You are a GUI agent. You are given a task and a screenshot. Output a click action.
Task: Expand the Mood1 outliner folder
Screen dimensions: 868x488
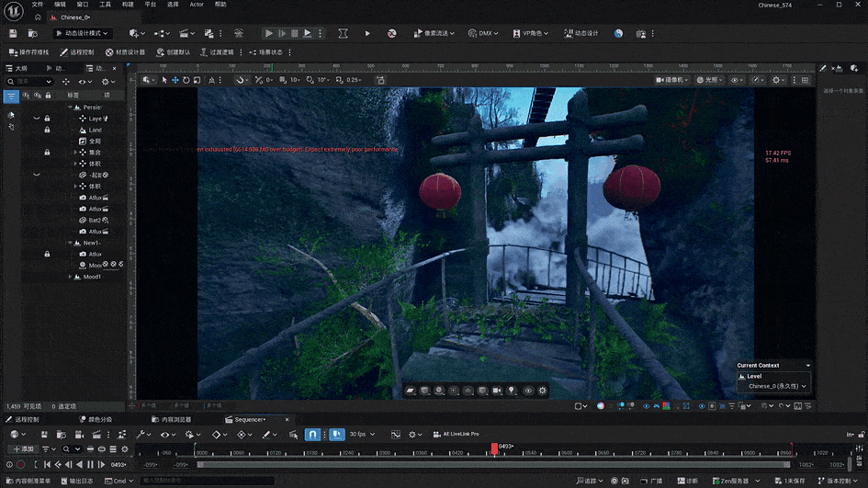(x=71, y=277)
